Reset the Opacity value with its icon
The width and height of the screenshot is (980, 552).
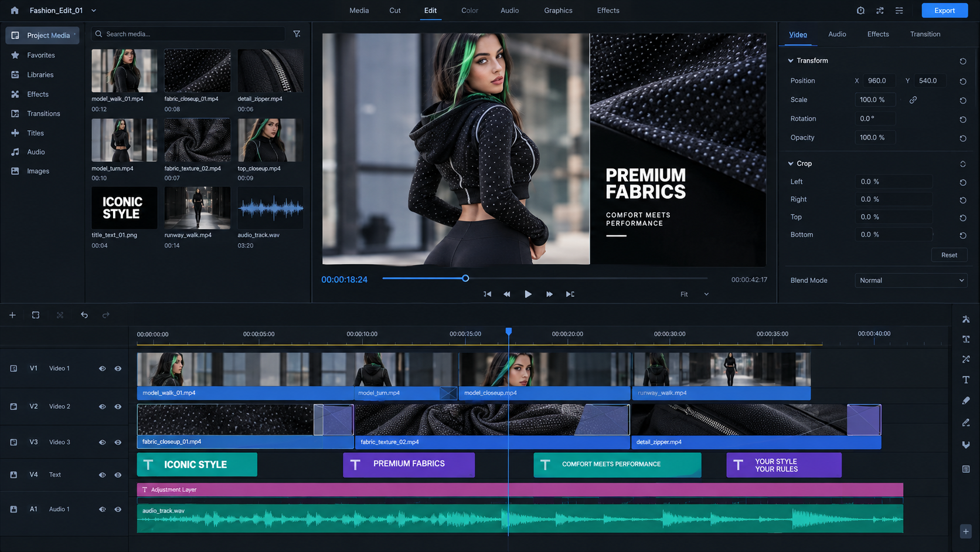963,138
